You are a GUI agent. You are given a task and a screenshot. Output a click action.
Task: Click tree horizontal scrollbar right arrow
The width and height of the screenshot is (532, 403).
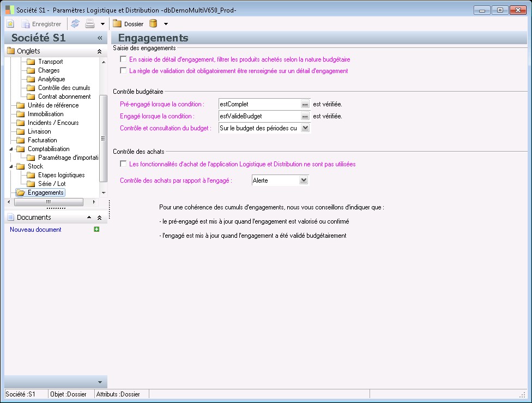pyautogui.click(x=94, y=202)
